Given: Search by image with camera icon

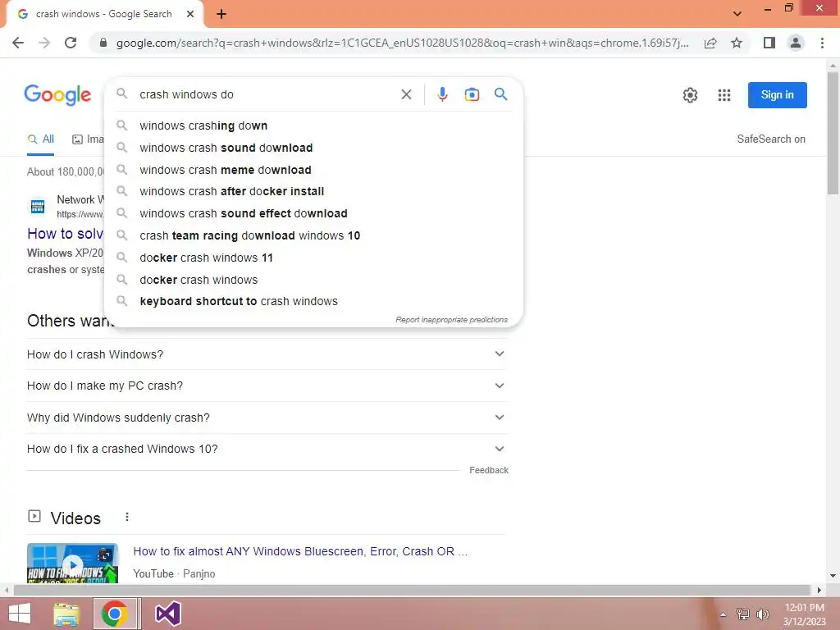Looking at the screenshot, I should pyautogui.click(x=472, y=95).
